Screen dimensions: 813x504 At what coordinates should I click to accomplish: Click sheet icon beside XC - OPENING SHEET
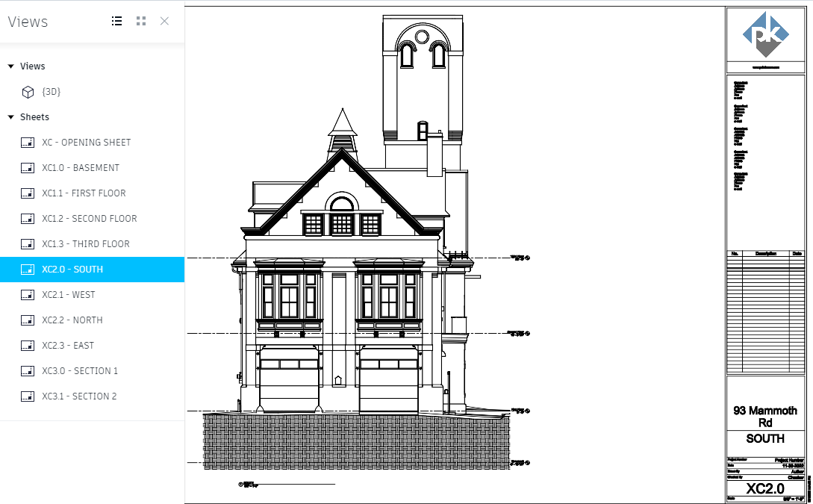tap(28, 143)
